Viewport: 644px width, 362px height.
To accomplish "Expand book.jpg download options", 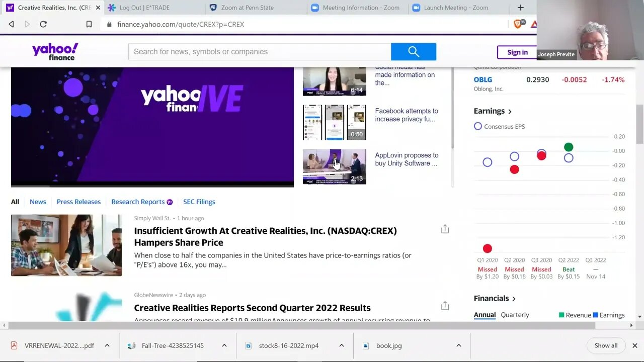I will (x=458, y=345).
